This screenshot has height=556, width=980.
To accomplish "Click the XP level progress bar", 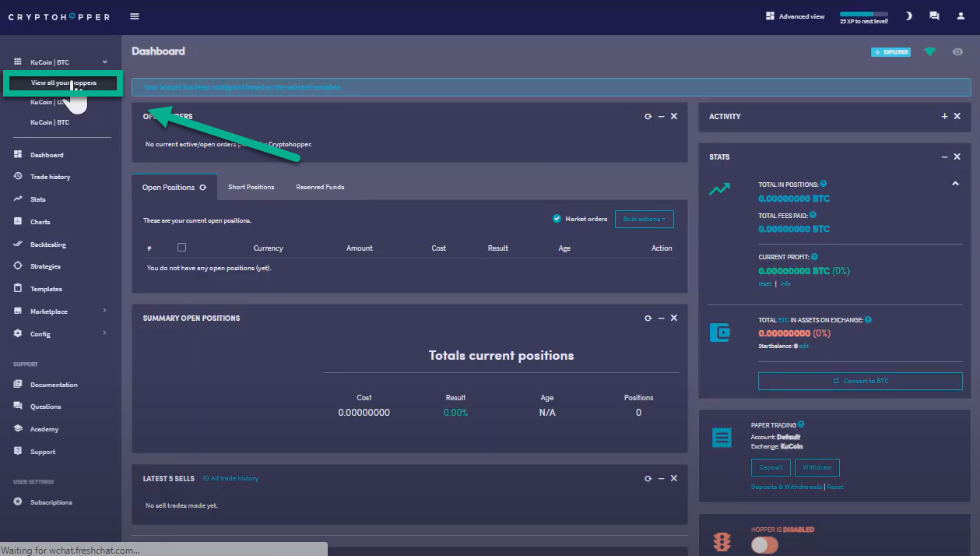I will click(863, 14).
